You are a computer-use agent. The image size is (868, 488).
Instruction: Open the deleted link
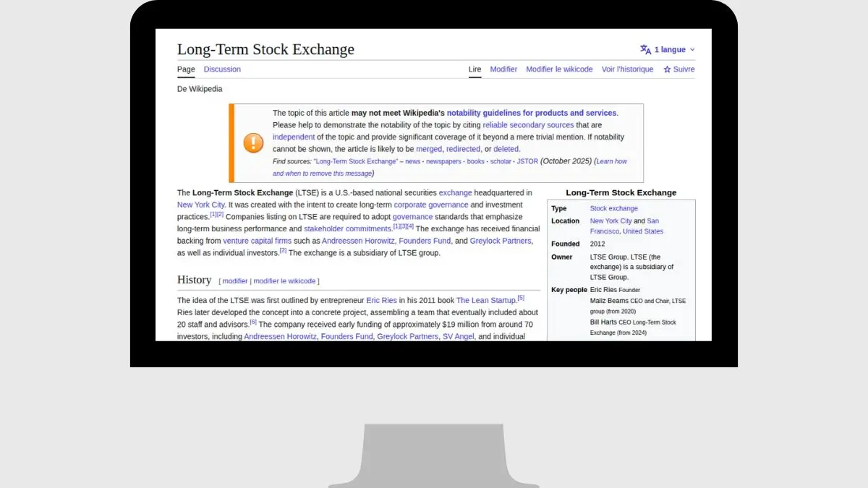pyautogui.click(x=506, y=149)
